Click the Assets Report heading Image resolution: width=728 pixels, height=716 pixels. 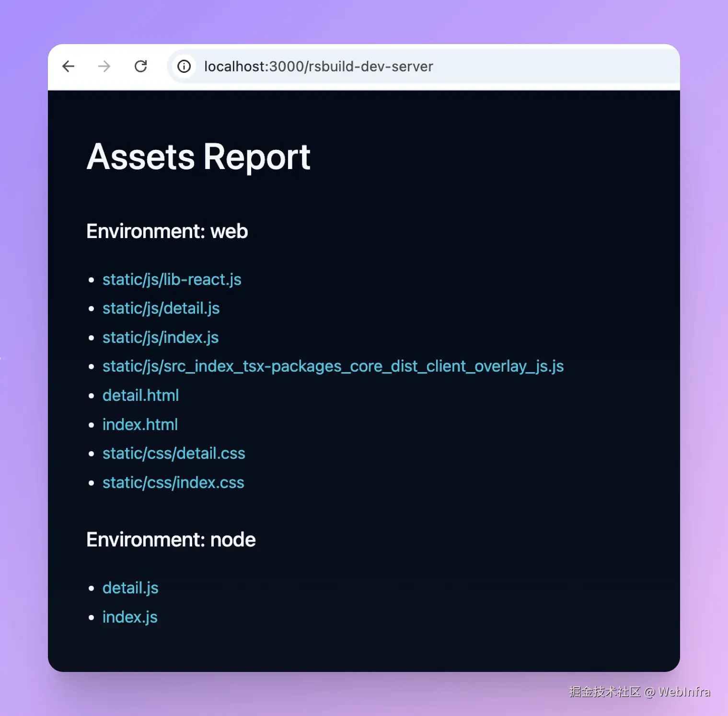[198, 157]
